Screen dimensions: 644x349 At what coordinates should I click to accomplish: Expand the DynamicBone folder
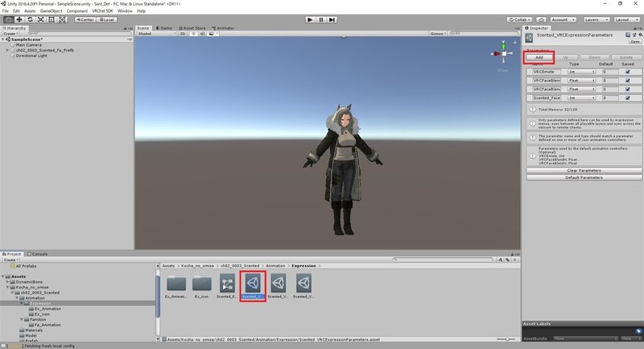[x=7, y=282]
